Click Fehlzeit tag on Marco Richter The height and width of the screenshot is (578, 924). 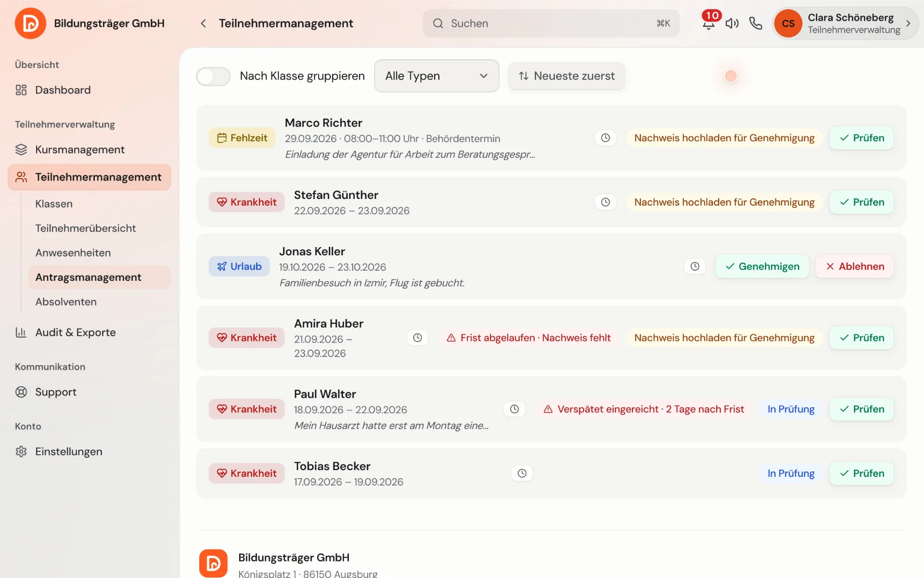tap(242, 138)
